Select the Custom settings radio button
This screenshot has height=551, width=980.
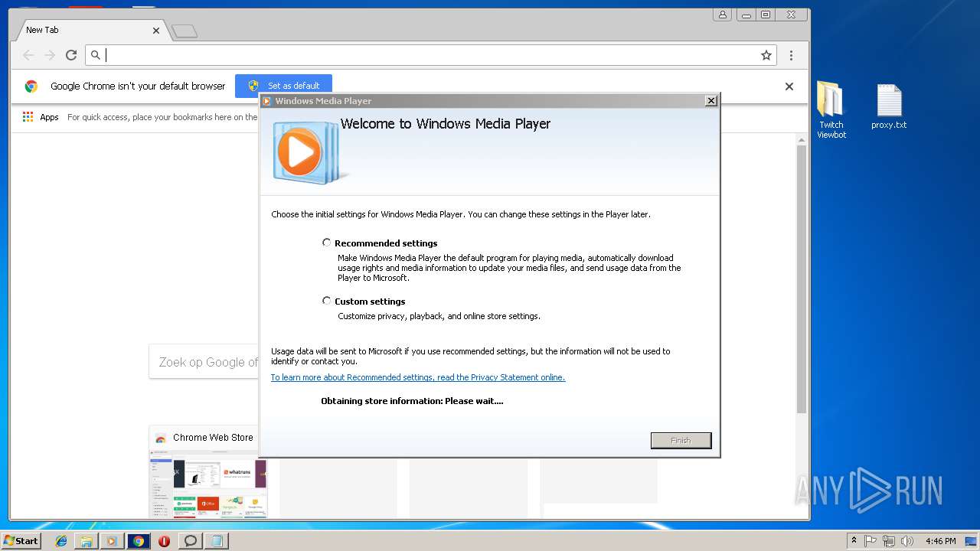click(327, 301)
